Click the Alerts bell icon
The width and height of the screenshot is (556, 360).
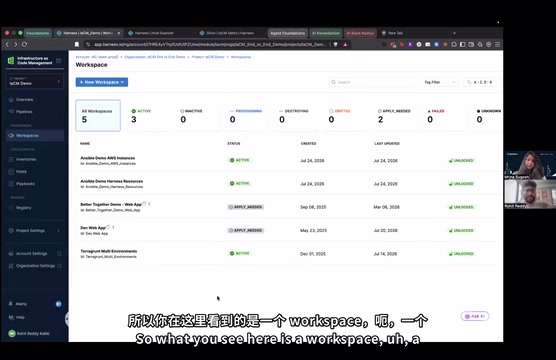[11, 304]
